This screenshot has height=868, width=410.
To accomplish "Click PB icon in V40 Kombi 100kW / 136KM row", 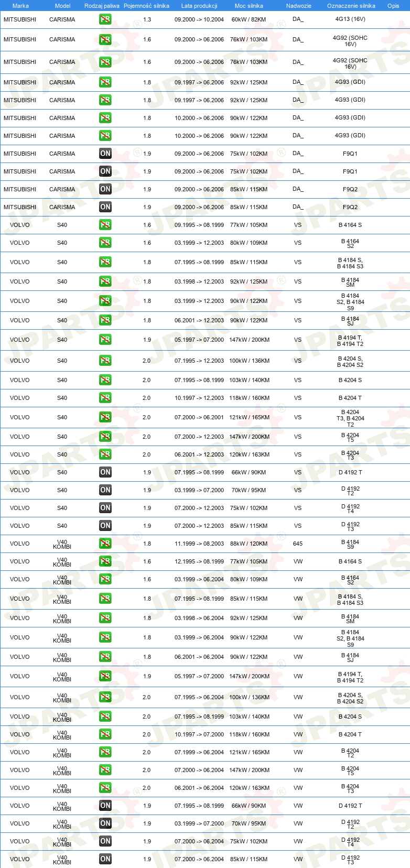I will click(105, 697).
